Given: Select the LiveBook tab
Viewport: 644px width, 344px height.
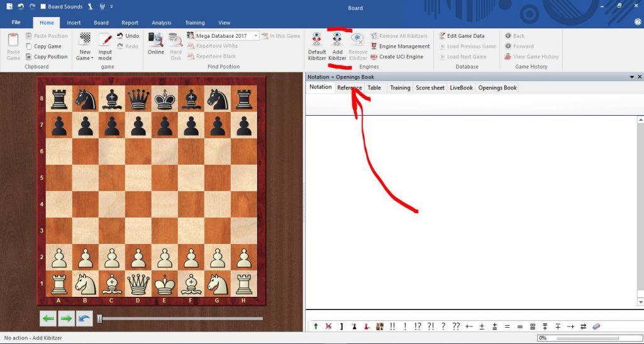Looking at the screenshot, I should (x=461, y=87).
